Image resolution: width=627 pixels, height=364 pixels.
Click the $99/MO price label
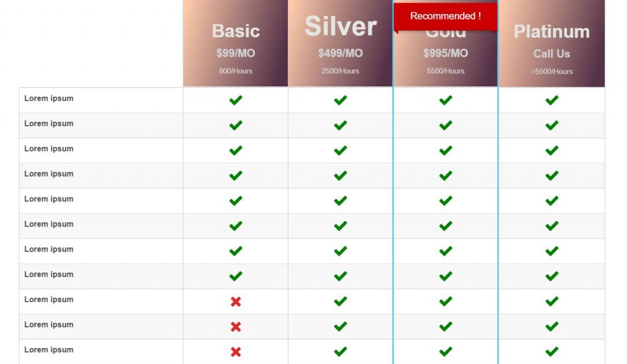(x=236, y=53)
